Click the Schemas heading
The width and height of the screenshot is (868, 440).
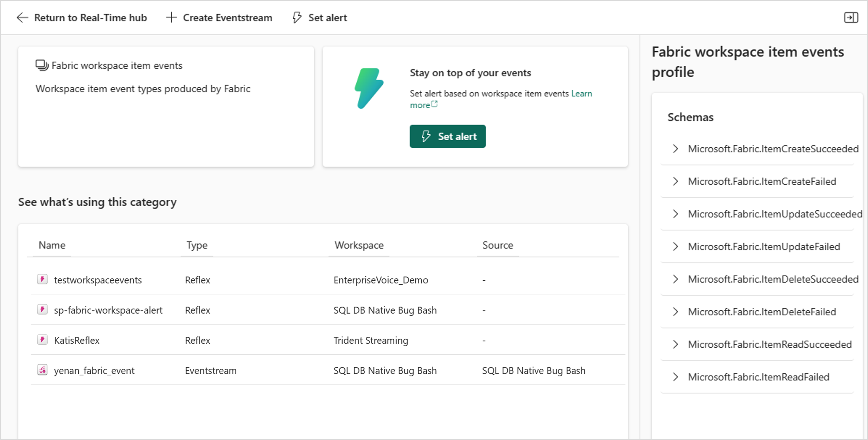point(690,117)
